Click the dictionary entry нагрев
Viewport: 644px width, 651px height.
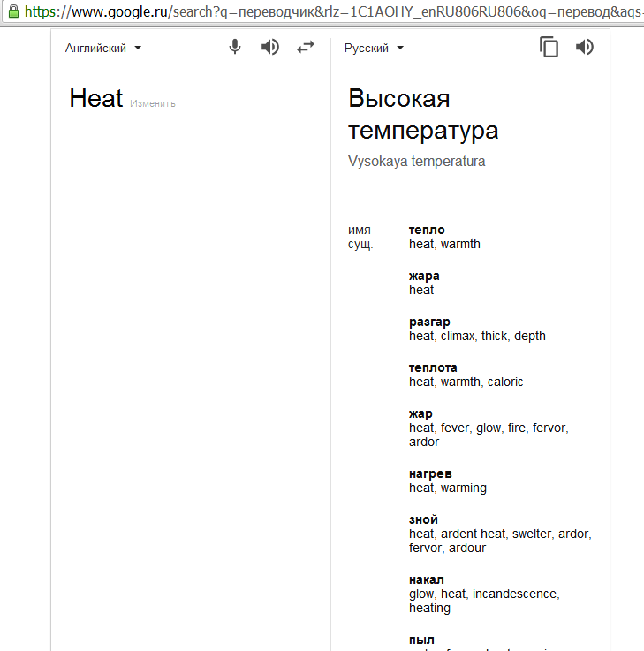pos(430,473)
